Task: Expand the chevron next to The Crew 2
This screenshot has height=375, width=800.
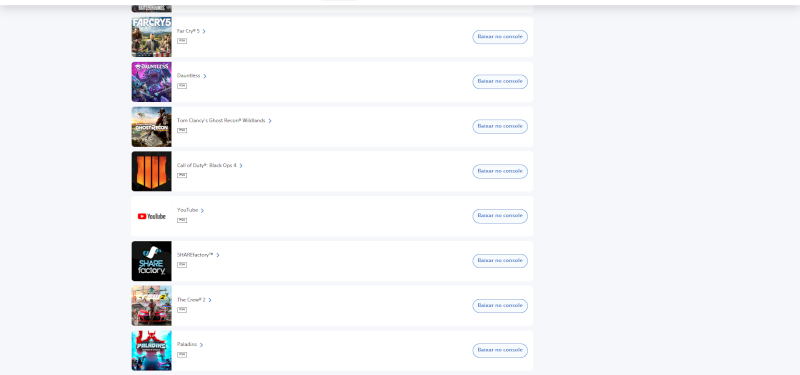Action: click(x=210, y=300)
